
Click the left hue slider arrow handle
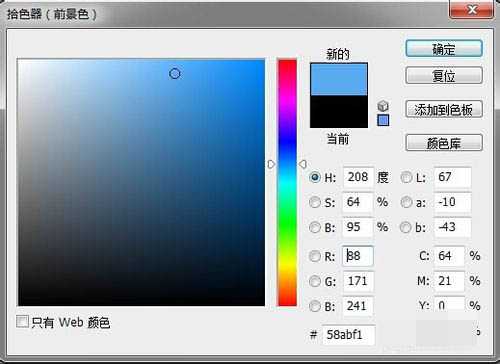pyautogui.click(x=271, y=164)
